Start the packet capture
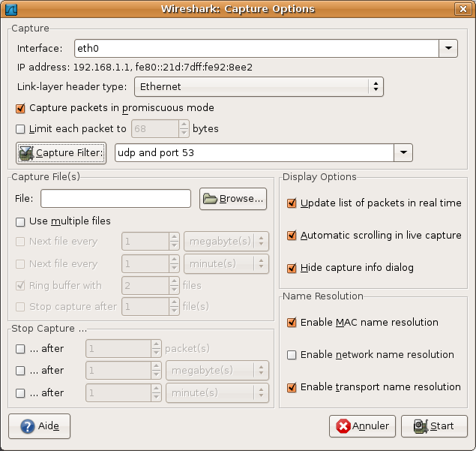Viewport: 476px width, 451px height. click(x=434, y=426)
